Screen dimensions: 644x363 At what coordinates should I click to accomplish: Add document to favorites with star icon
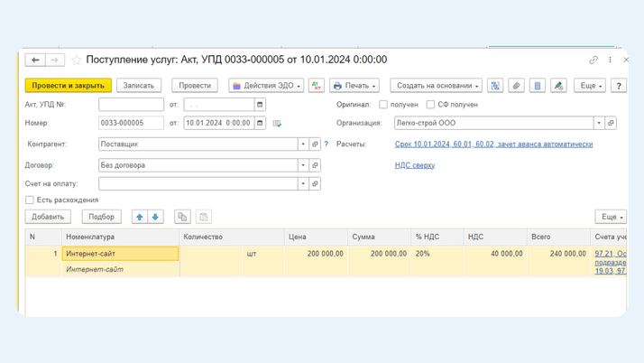click(x=77, y=60)
